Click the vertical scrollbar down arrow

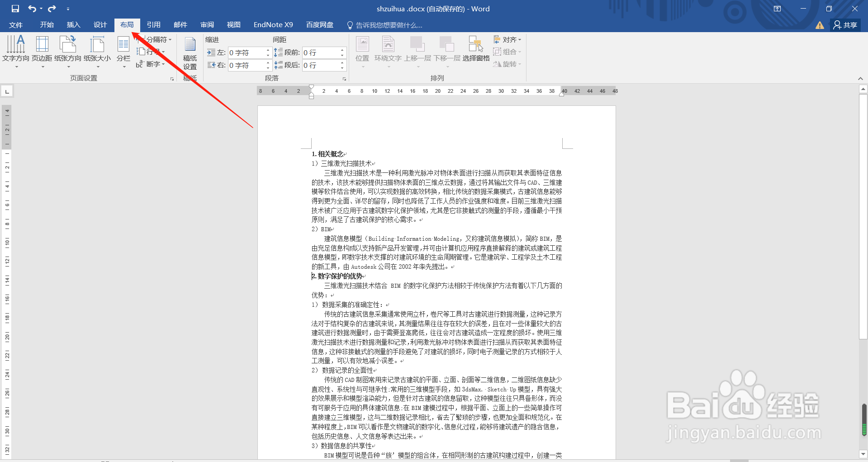point(863,454)
